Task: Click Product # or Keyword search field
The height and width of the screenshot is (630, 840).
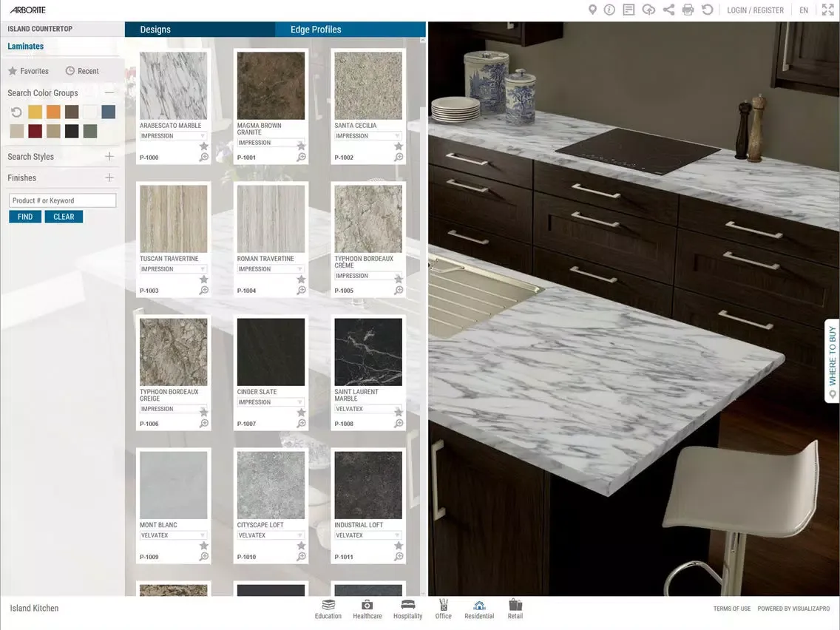Action: coord(63,200)
